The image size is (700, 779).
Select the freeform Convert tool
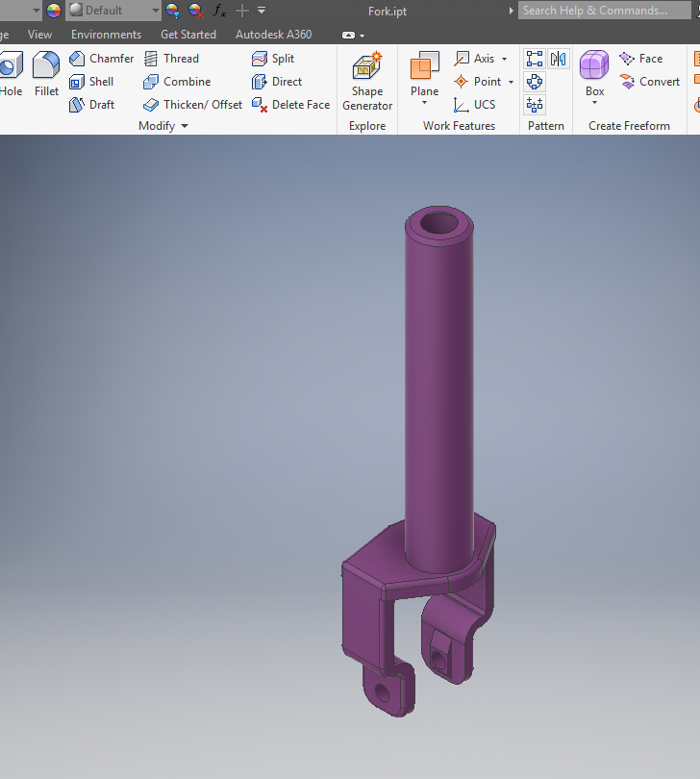649,82
